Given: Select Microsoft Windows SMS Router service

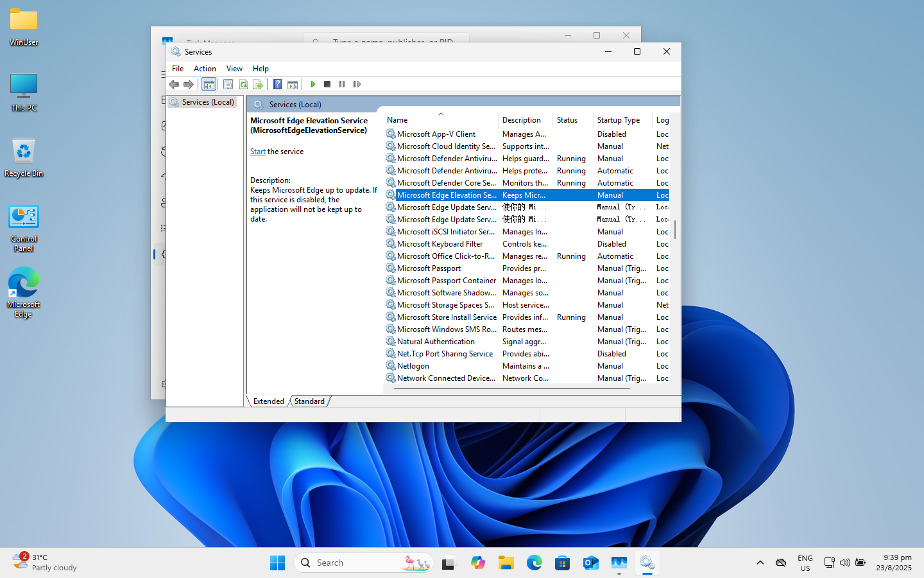Looking at the screenshot, I should (527, 329).
